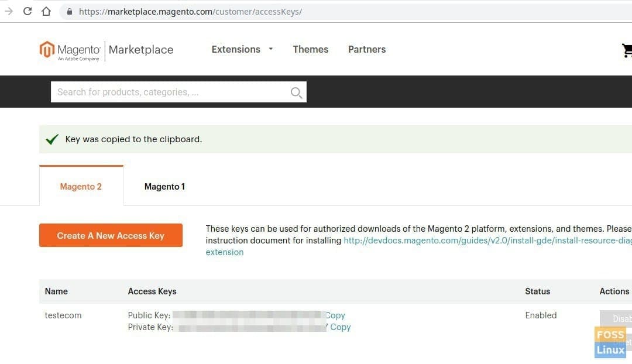
Task: Click the Status column header
Action: pos(537,291)
